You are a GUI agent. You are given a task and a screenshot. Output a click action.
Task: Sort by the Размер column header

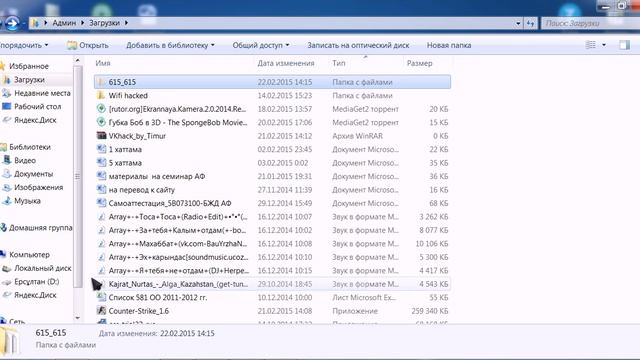(419, 63)
